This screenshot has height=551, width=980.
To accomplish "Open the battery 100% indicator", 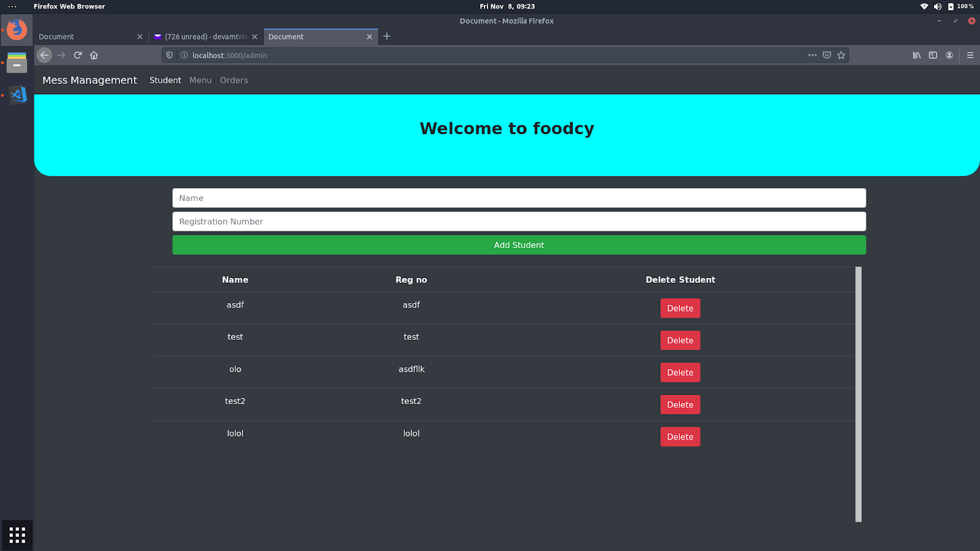I will [x=960, y=6].
